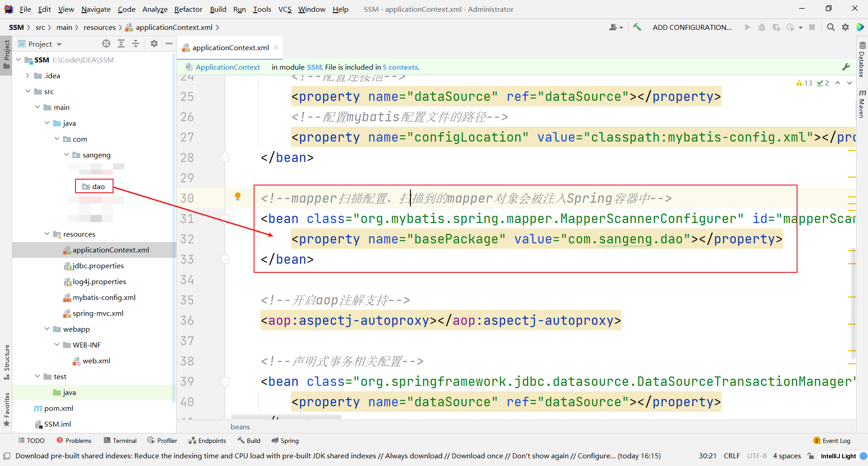Toggle the Project side tab
This screenshot has width=868, height=466.
point(6,54)
